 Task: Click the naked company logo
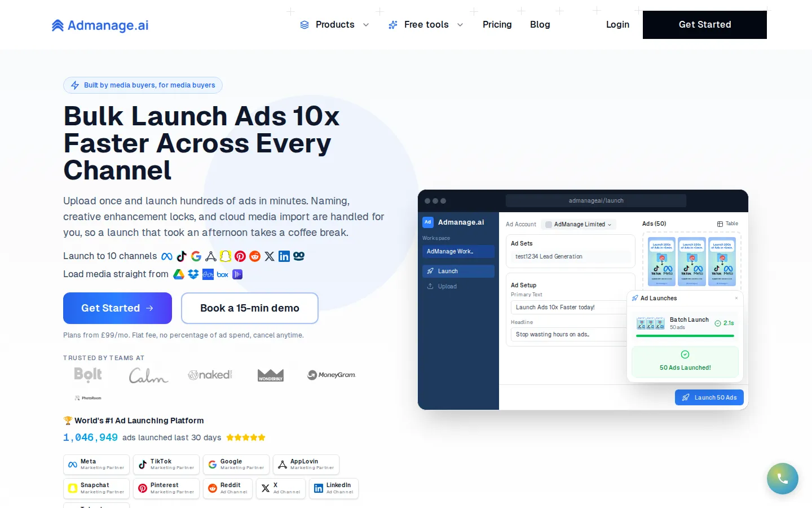point(210,375)
